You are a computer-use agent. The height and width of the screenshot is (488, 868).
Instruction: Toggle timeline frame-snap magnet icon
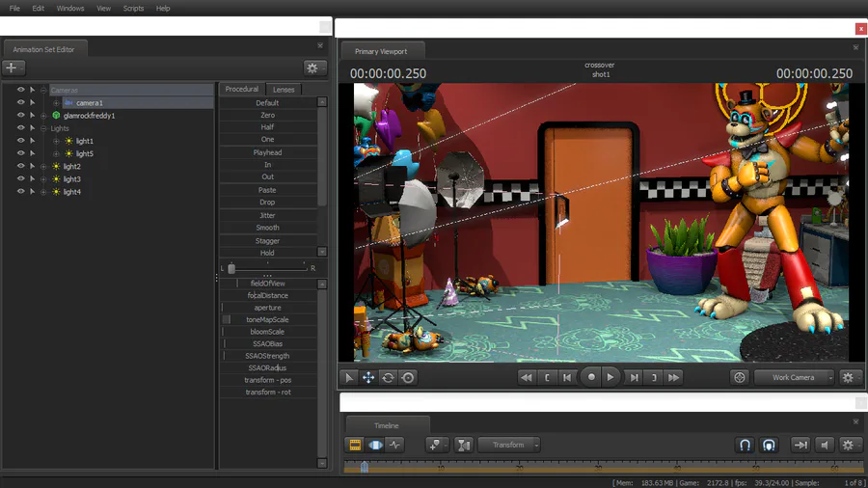click(x=769, y=445)
